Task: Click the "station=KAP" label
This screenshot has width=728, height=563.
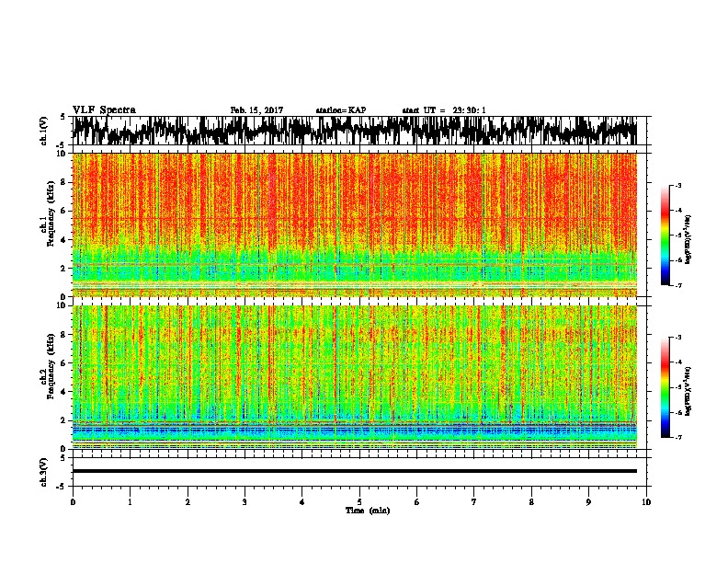Action: 341,110
